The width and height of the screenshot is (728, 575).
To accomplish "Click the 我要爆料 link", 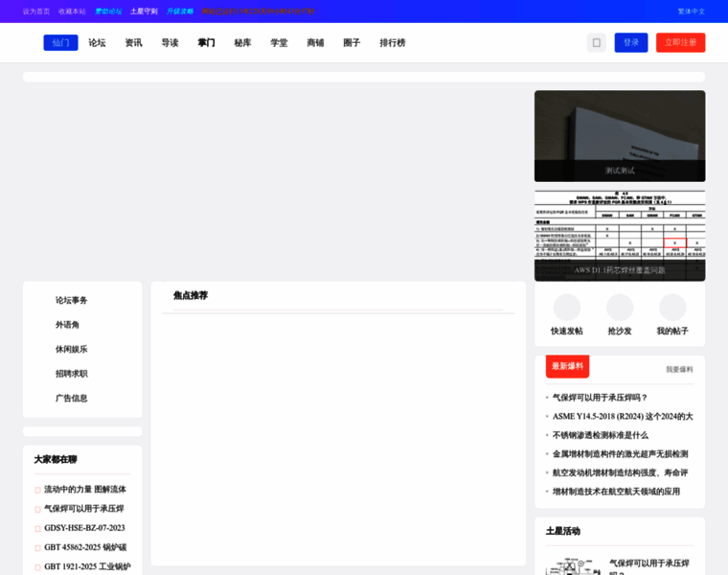I will click(679, 370).
